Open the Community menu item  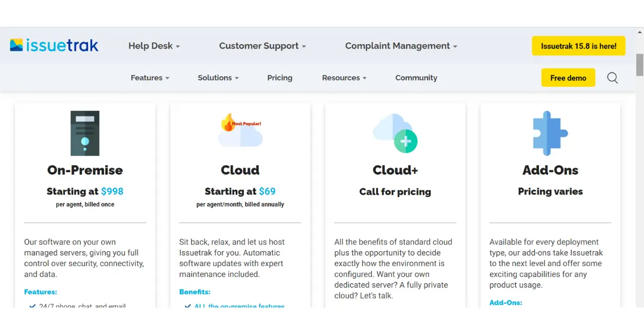click(416, 78)
